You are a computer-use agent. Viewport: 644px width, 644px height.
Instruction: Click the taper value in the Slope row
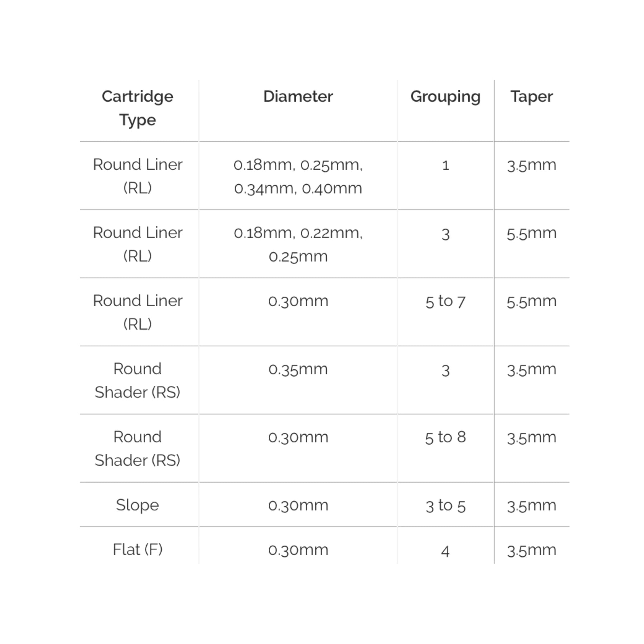[531, 506]
